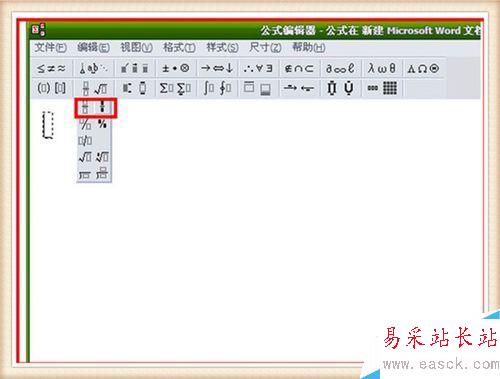This screenshot has height=379, width=500.
Task: Click the fraction and radical templates button
Action: click(94, 88)
